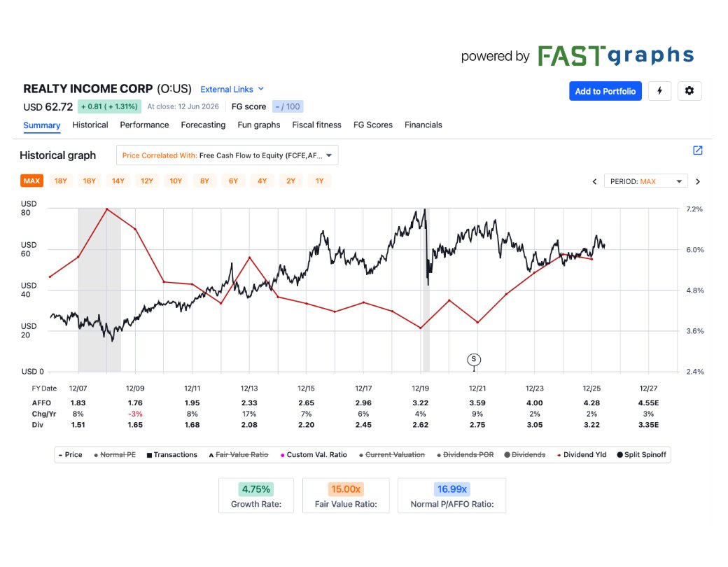Click the USD 62.72 price text
This screenshot has height=567, width=728.
(x=48, y=107)
